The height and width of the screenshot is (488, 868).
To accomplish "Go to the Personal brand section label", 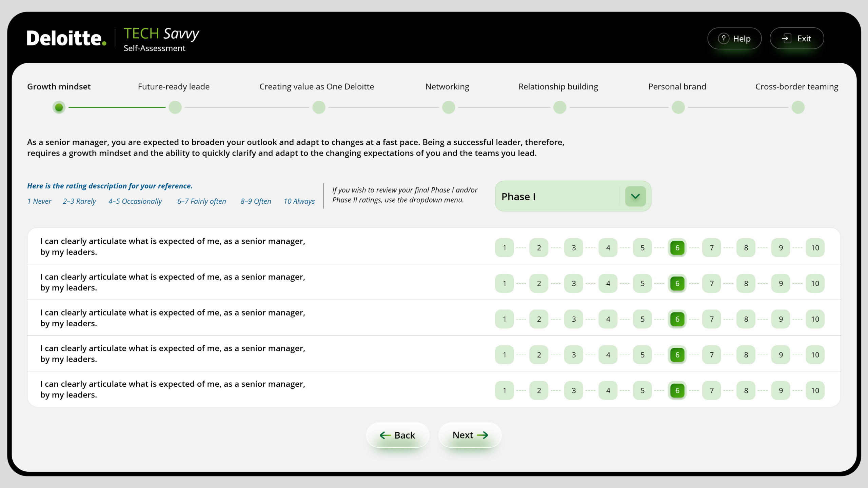I will (x=677, y=87).
